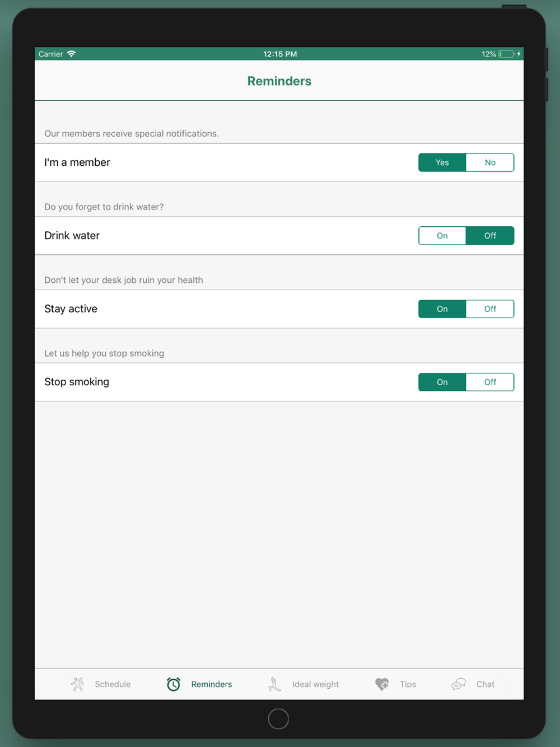560x747 pixels.
Task: Select the Ideal weight icon
Action: pyautogui.click(x=274, y=684)
